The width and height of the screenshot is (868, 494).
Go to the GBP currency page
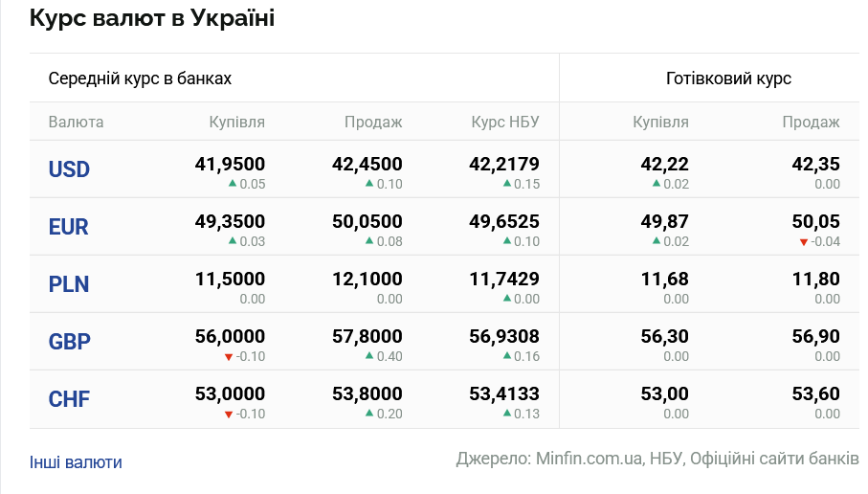[x=69, y=342]
